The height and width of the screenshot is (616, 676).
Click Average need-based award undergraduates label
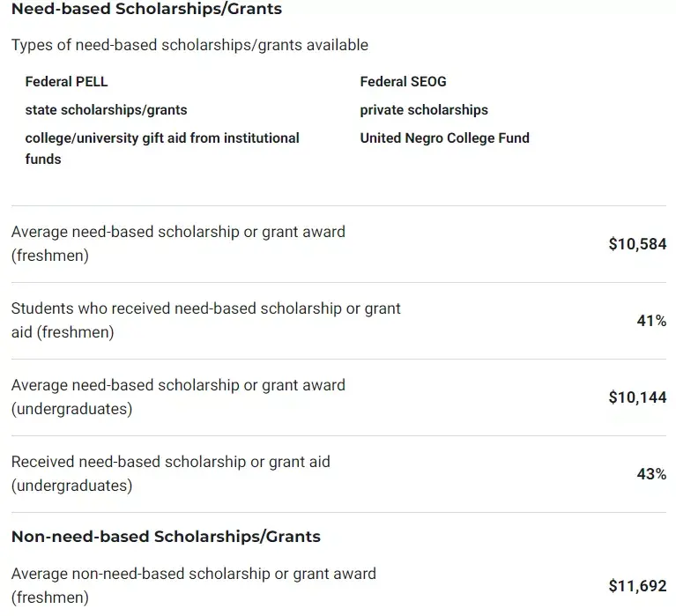click(178, 397)
